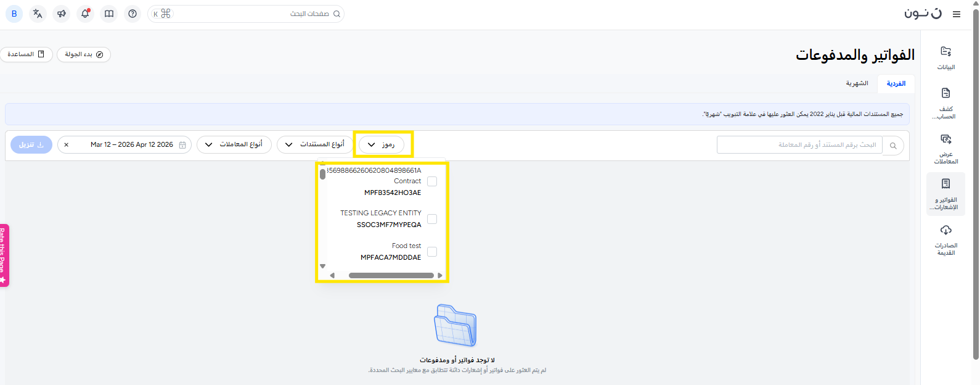The width and height of the screenshot is (980, 385).
Task: Click the document number search field
Action: (x=799, y=145)
